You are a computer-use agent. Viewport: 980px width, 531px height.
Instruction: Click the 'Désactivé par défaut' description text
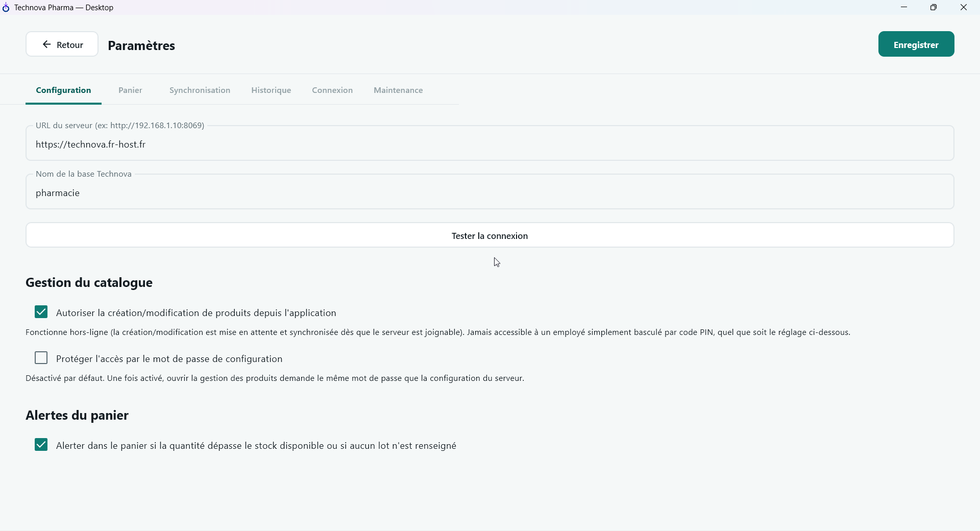(x=275, y=378)
